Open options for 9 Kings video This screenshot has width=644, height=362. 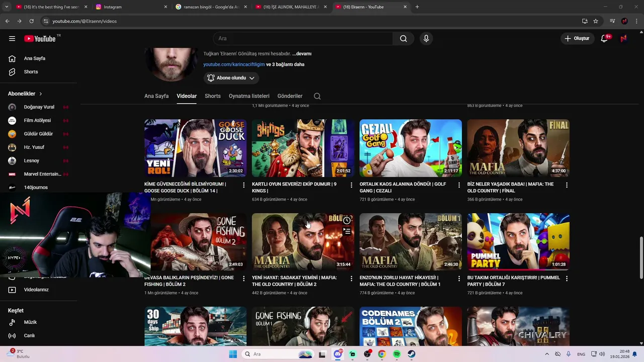pos(352,186)
